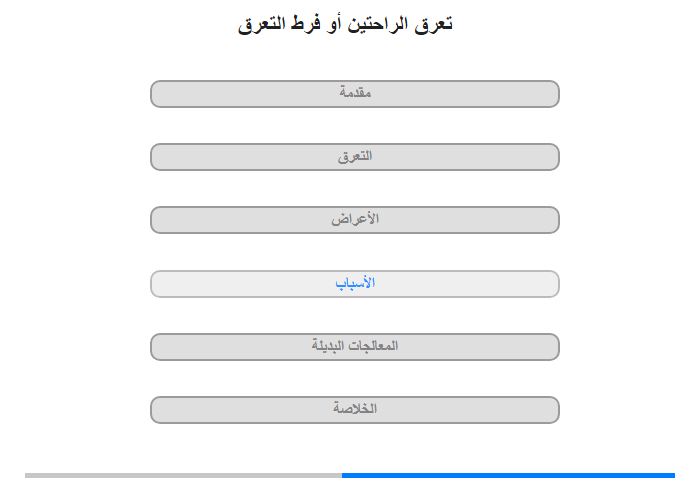This screenshot has height=480, width=700.
Task: Open المعالجات البديلة section
Action: coord(355,346)
